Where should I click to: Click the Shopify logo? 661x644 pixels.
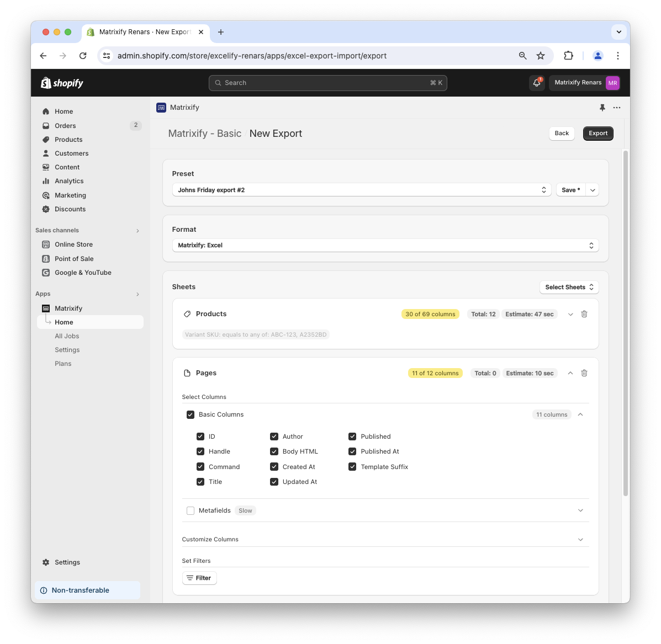pos(62,83)
